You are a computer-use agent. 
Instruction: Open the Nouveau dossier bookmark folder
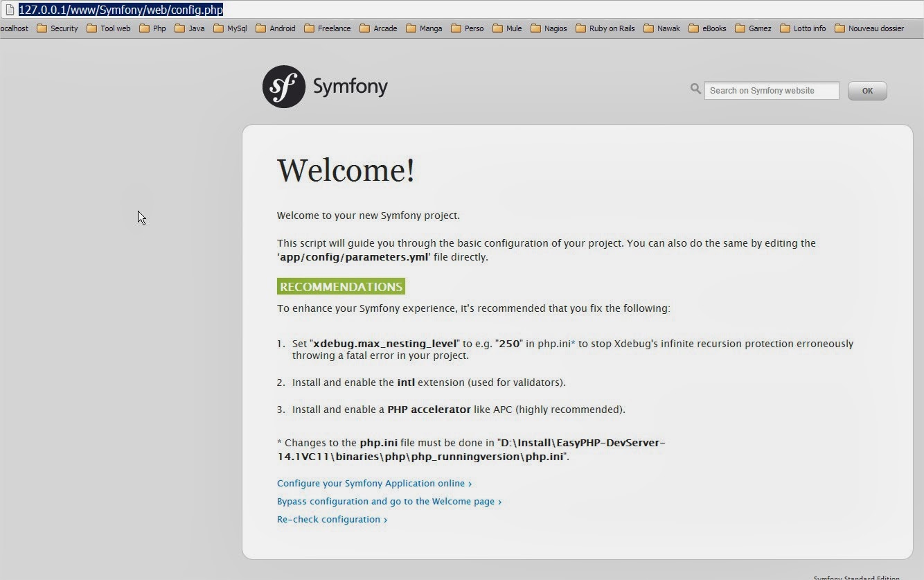869,28
